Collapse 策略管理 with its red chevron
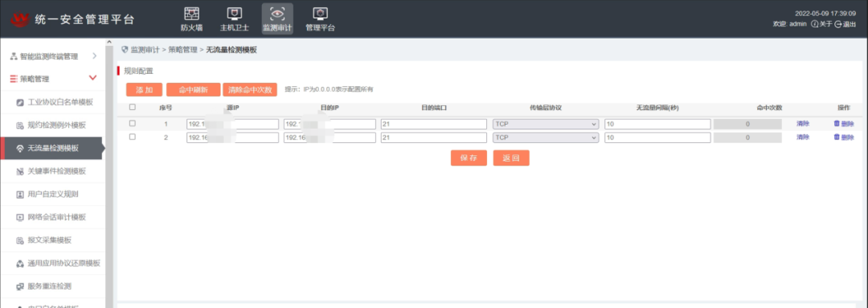The height and width of the screenshot is (308, 868). (x=93, y=78)
